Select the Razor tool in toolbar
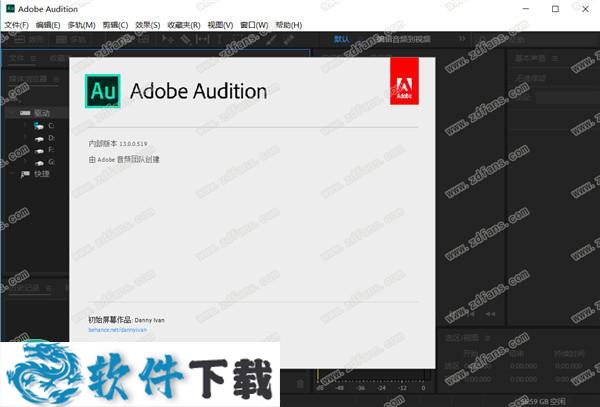The image size is (600, 407). (x=185, y=39)
